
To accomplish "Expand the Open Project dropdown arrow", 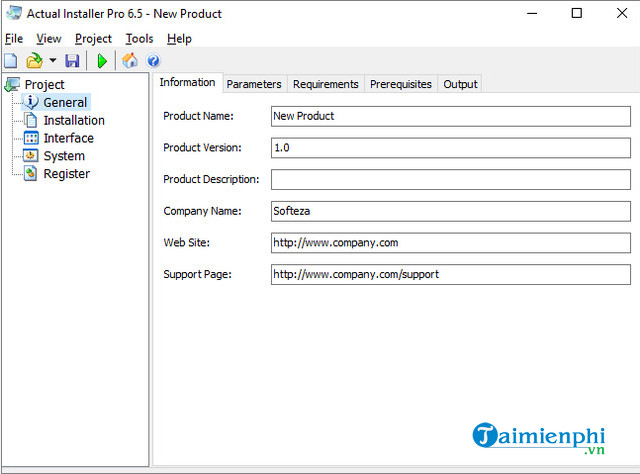I will click(x=52, y=61).
